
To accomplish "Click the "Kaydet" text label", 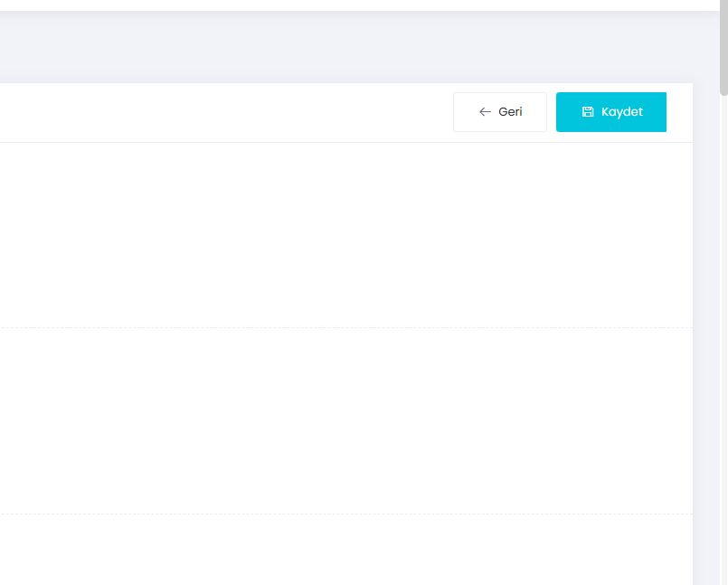I will coord(622,112).
